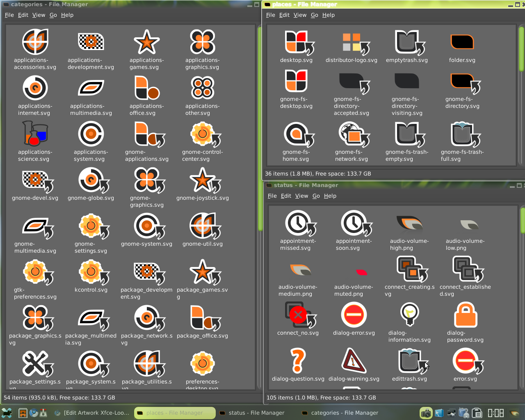The width and height of the screenshot is (525, 420).
Task: Select connect_creating.svg icon
Action: tap(413, 269)
